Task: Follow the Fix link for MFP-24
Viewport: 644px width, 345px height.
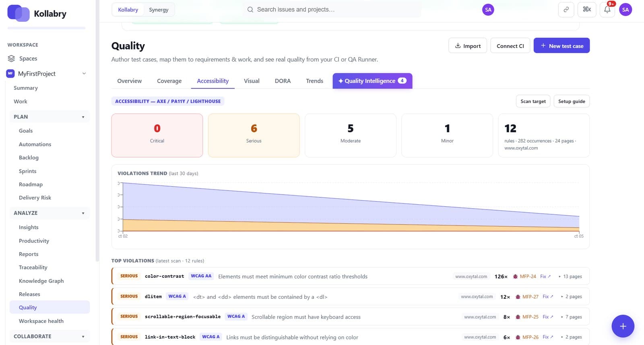Action: (545, 277)
